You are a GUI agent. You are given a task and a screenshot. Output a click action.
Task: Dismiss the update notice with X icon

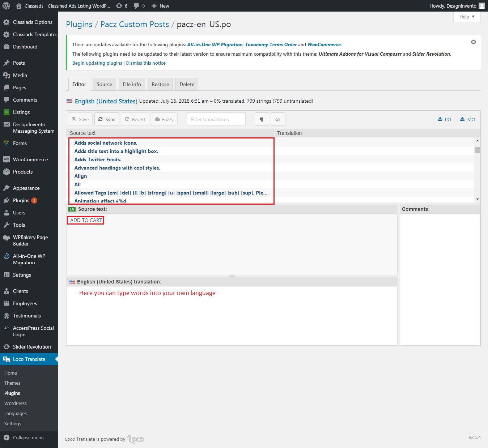[x=474, y=42]
